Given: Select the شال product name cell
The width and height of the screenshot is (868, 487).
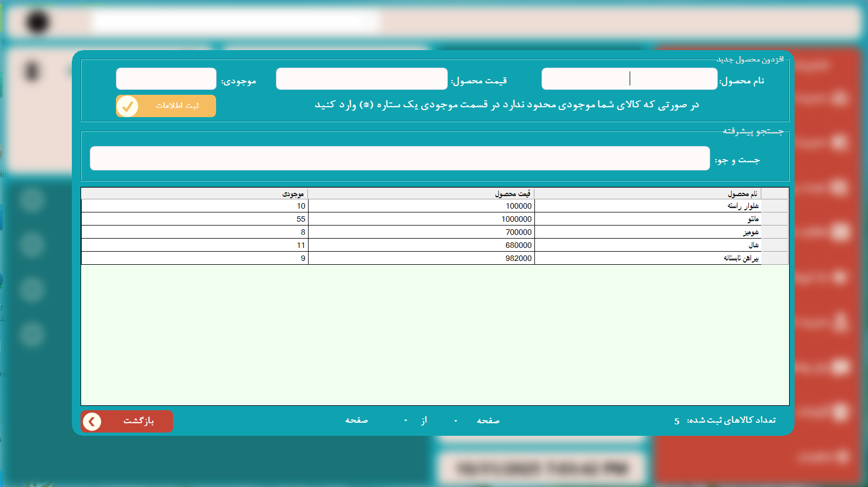Looking at the screenshot, I should [x=648, y=245].
